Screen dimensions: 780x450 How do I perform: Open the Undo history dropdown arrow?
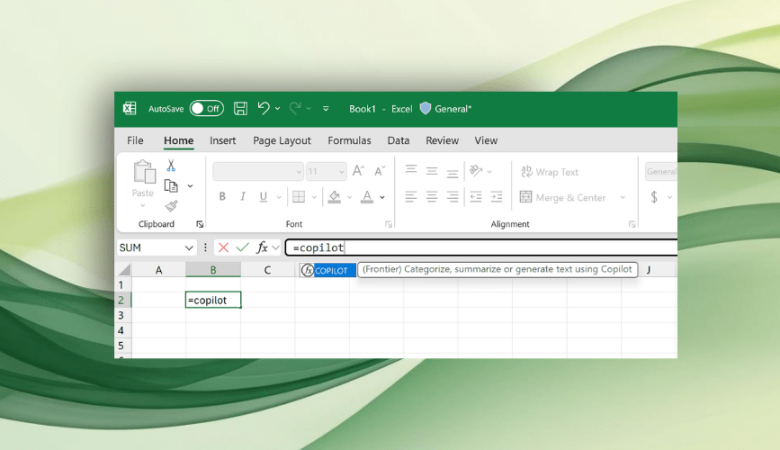(x=278, y=108)
